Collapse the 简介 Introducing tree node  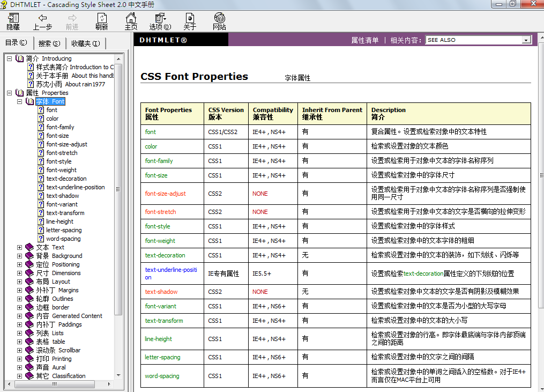[10, 58]
